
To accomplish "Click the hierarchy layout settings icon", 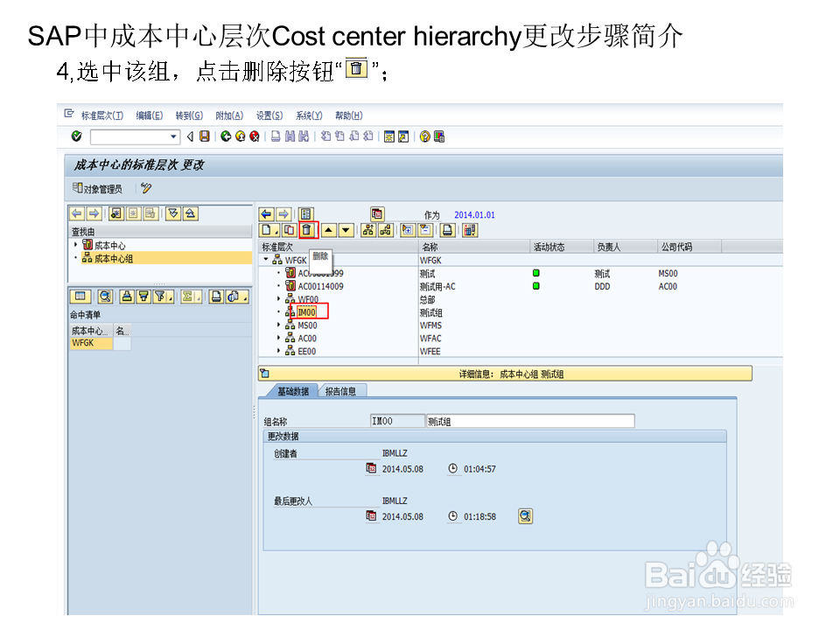I will coord(306,214).
